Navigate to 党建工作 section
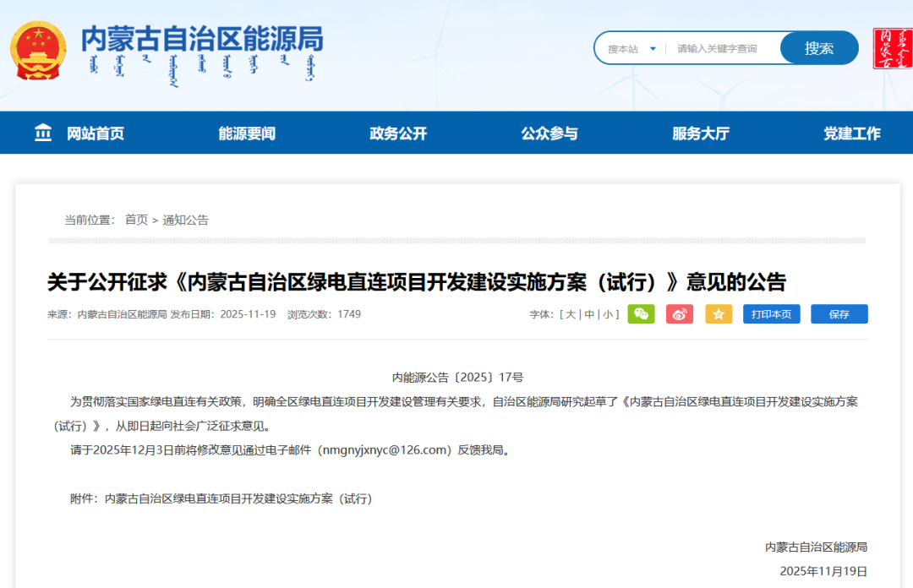The image size is (913, 588). (852, 133)
